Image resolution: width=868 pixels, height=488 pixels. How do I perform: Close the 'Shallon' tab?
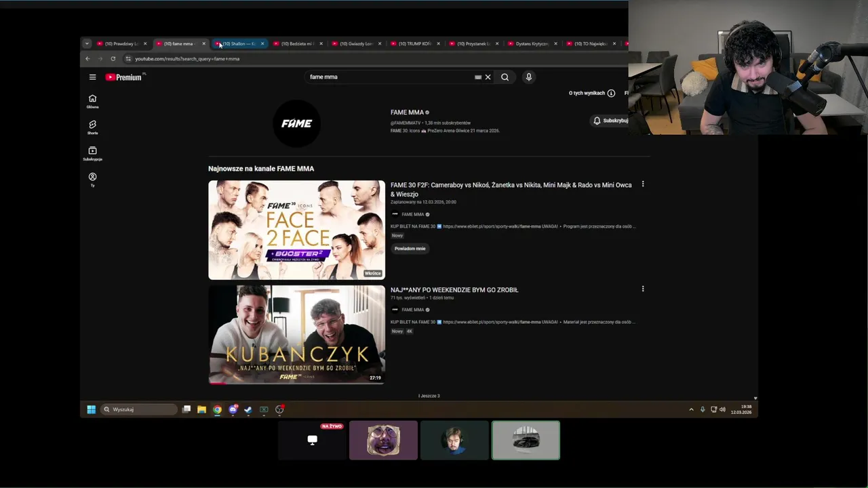262,44
